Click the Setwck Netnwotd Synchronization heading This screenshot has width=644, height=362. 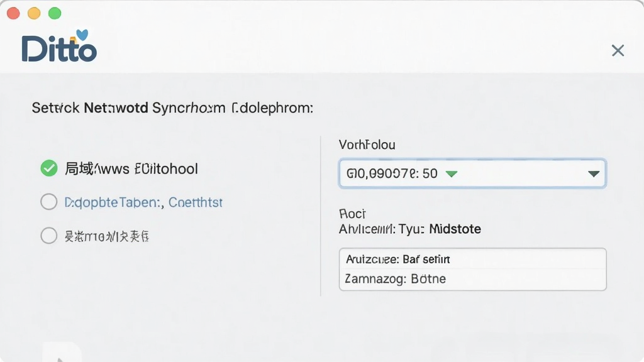click(172, 108)
